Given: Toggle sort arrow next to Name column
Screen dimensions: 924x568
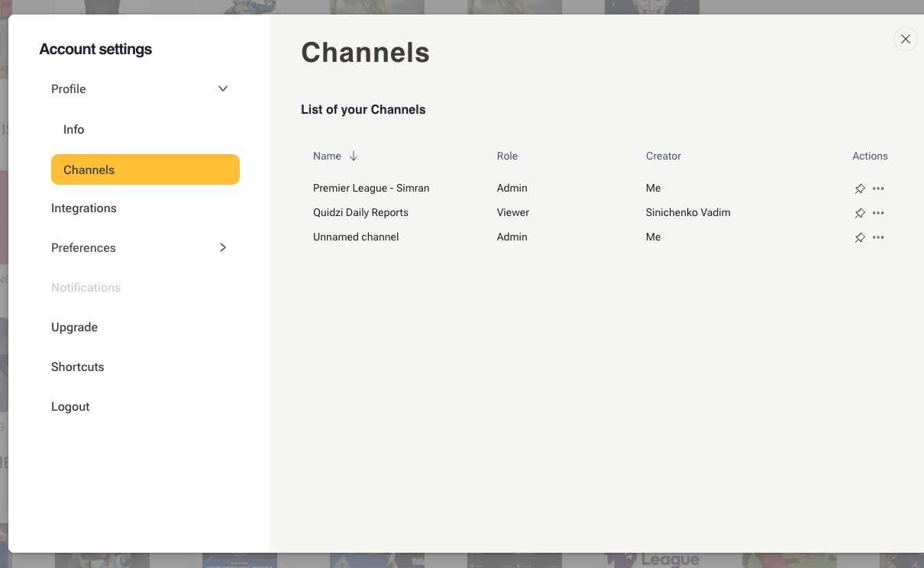Looking at the screenshot, I should pos(354,156).
